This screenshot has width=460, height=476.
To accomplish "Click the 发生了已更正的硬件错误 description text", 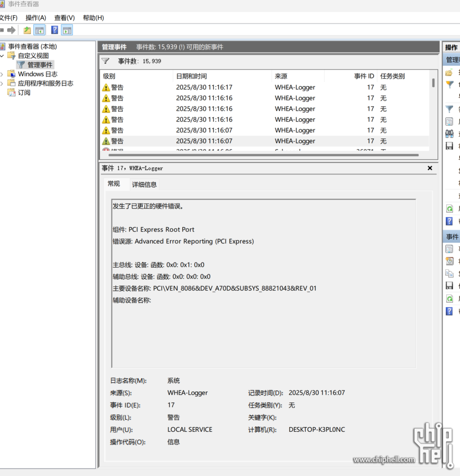I will (x=148, y=206).
